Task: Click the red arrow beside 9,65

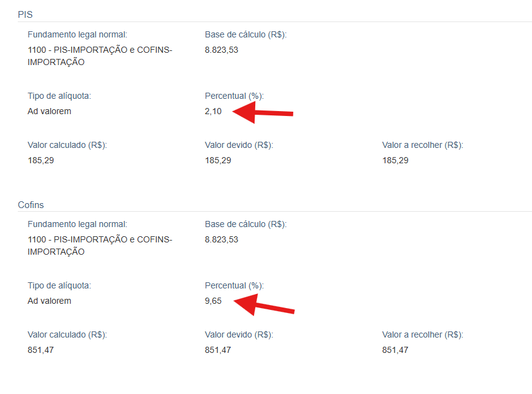Action: [x=264, y=305]
